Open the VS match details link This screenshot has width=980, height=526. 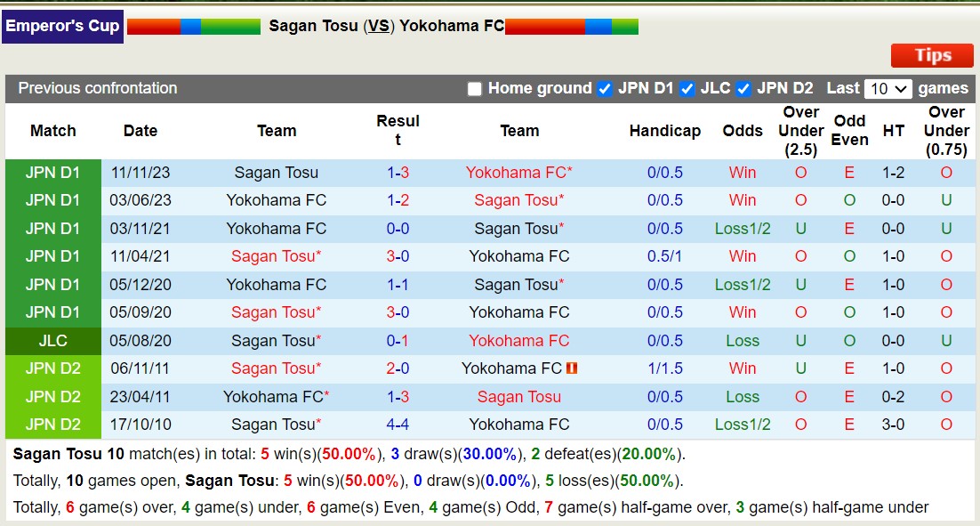pos(380,26)
